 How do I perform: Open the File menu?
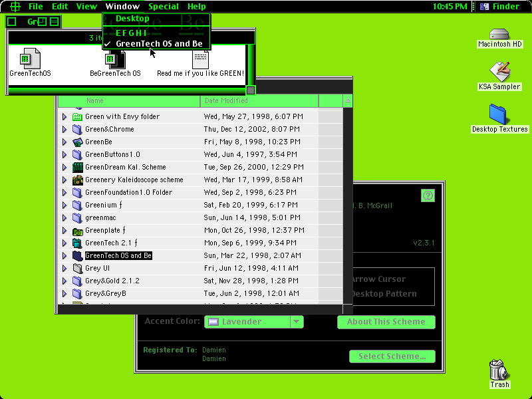[x=36, y=7]
